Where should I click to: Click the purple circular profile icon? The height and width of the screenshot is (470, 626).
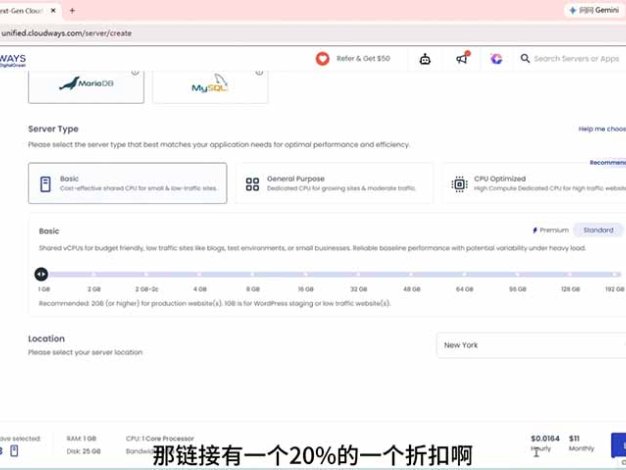(x=496, y=59)
